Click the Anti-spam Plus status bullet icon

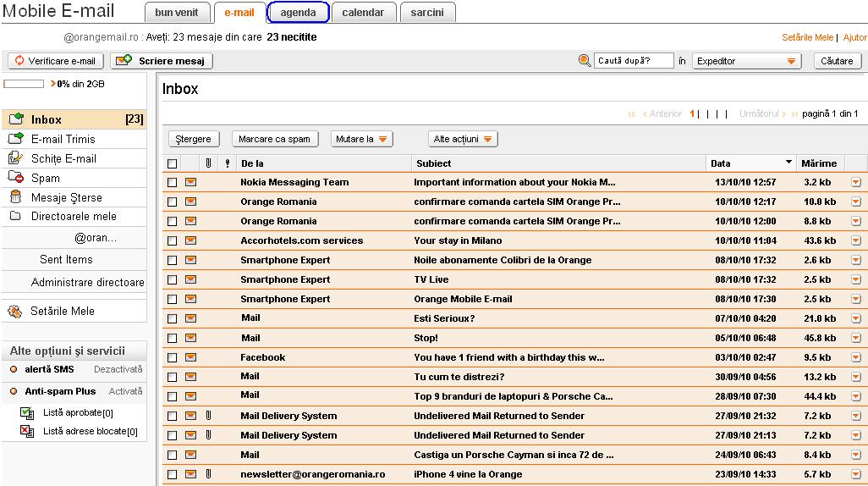[x=14, y=391]
